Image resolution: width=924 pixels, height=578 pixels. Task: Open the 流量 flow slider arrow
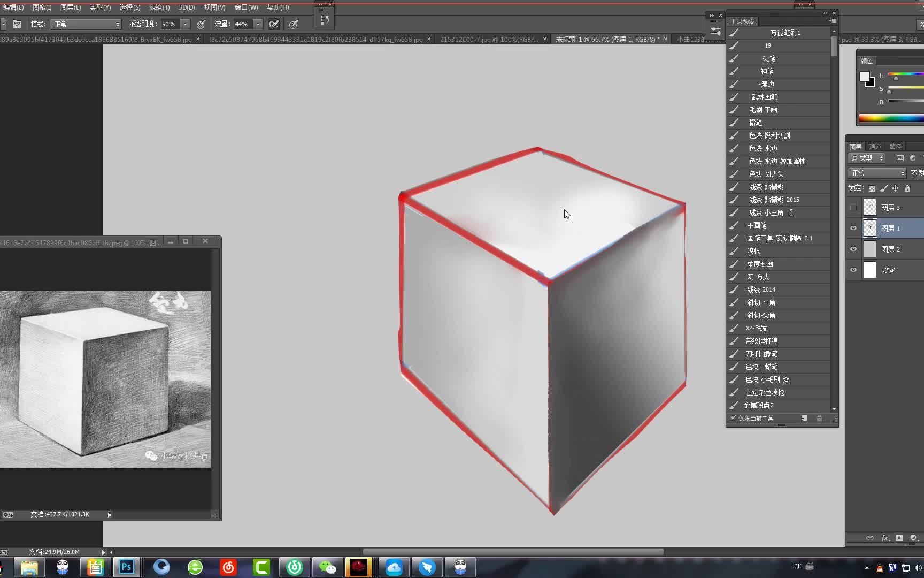(258, 24)
